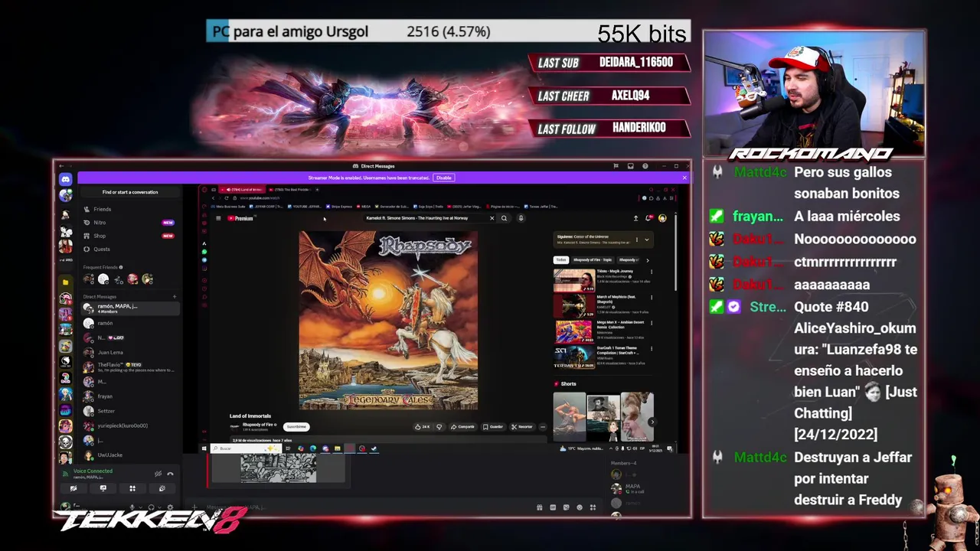Click Recortar clip button

(x=522, y=426)
